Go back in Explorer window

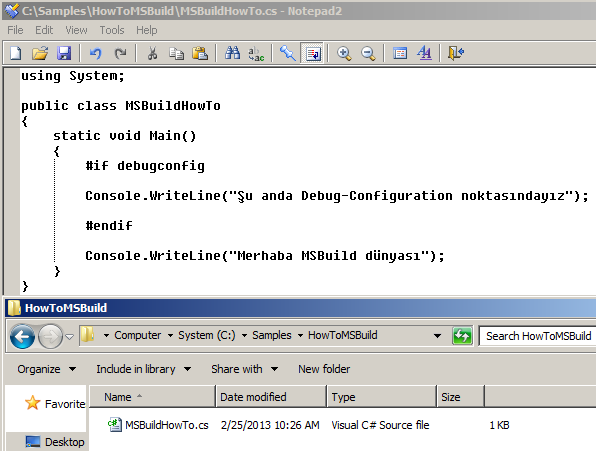coord(22,336)
